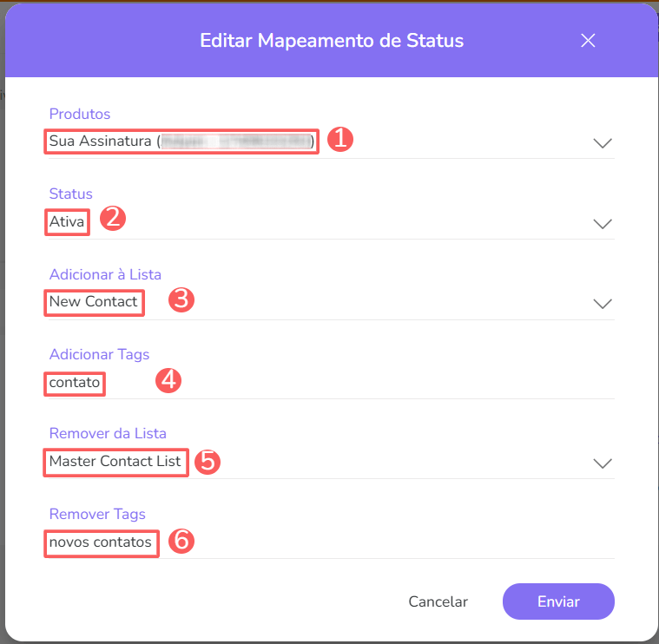The image size is (659, 644).
Task: Select the 'Master Contact List' value
Action: [115, 462]
